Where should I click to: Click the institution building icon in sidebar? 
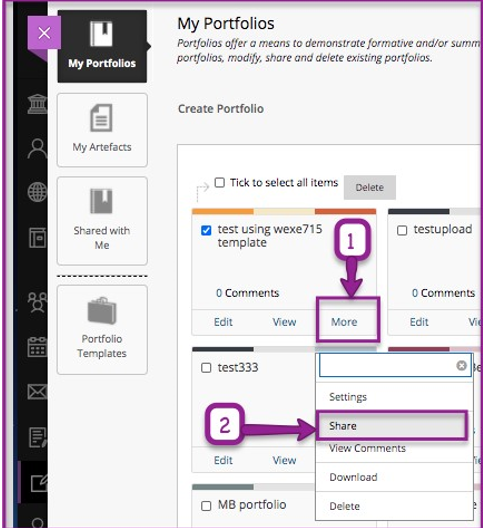37,104
